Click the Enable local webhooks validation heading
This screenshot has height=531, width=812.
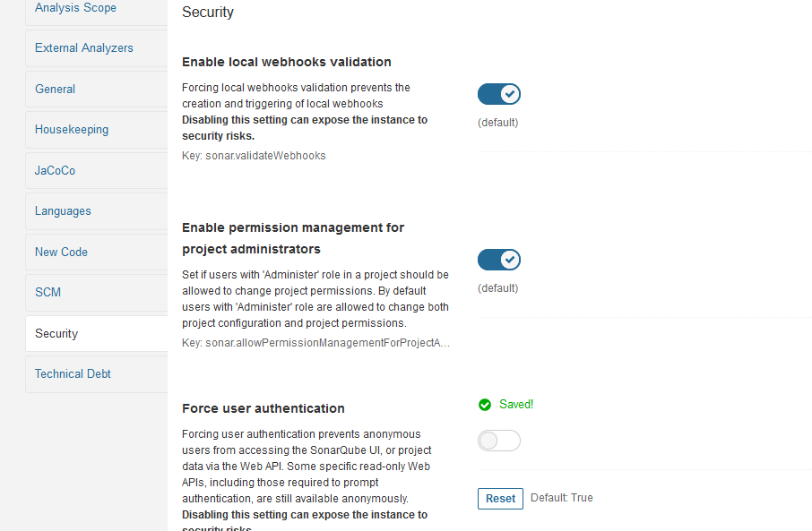click(287, 63)
